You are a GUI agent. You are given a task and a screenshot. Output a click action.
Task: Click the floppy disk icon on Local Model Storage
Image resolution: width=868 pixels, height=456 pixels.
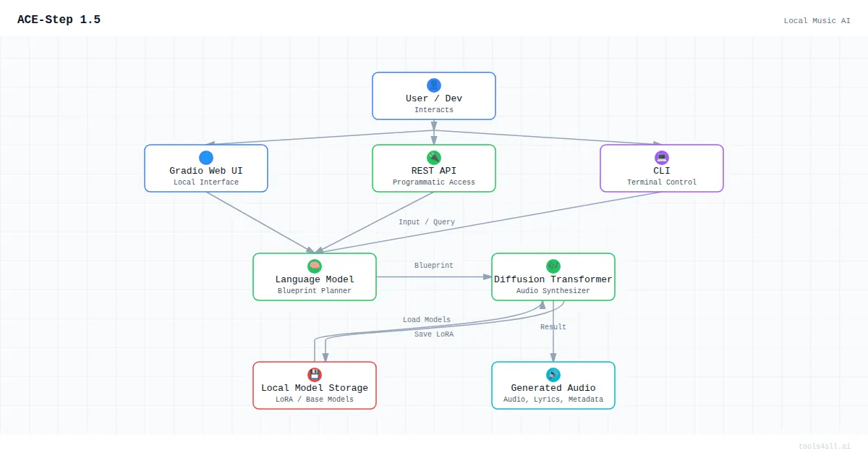(x=315, y=375)
